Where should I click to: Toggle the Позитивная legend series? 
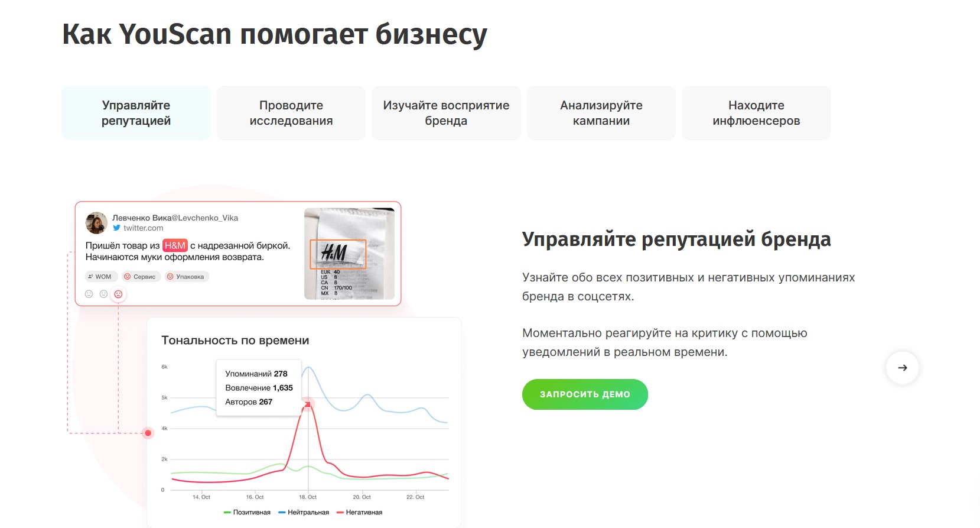[x=248, y=513]
